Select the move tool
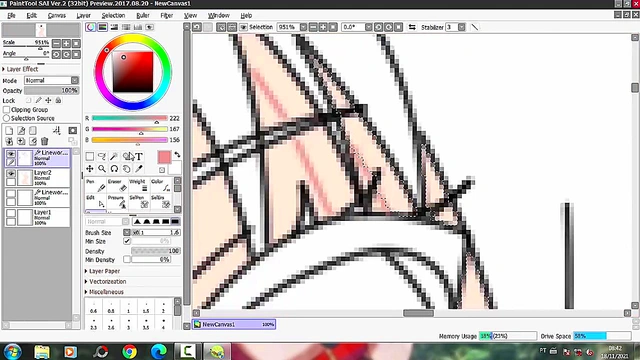The height and width of the screenshot is (360, 640). (90, 169)
